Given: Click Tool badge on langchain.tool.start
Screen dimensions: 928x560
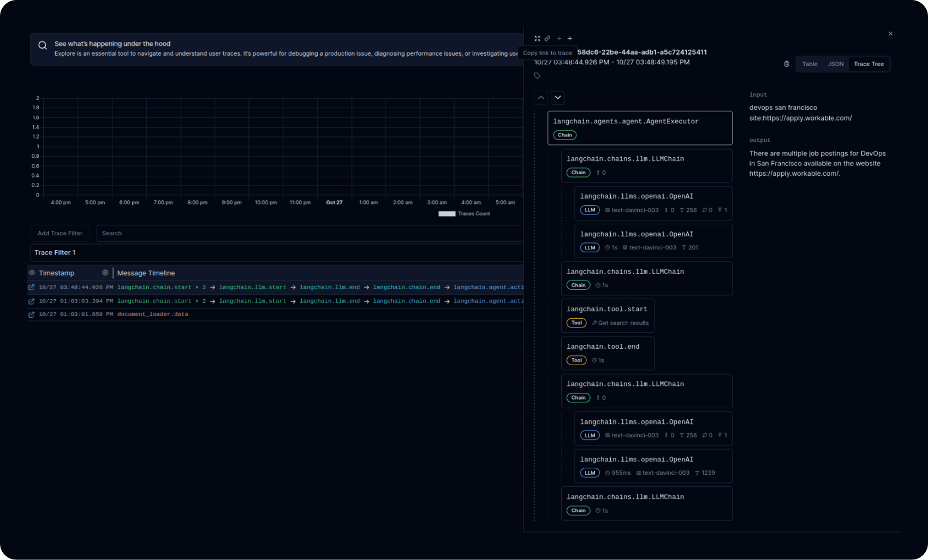Looking at the screenshot, I should point(576,323).
